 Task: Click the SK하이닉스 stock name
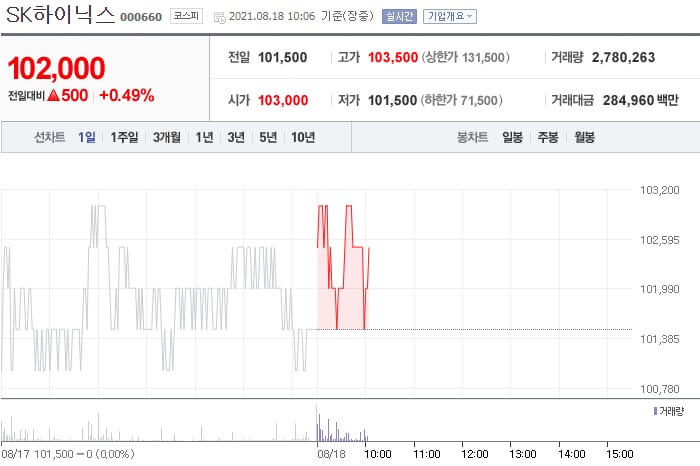(x=61, y=15)
